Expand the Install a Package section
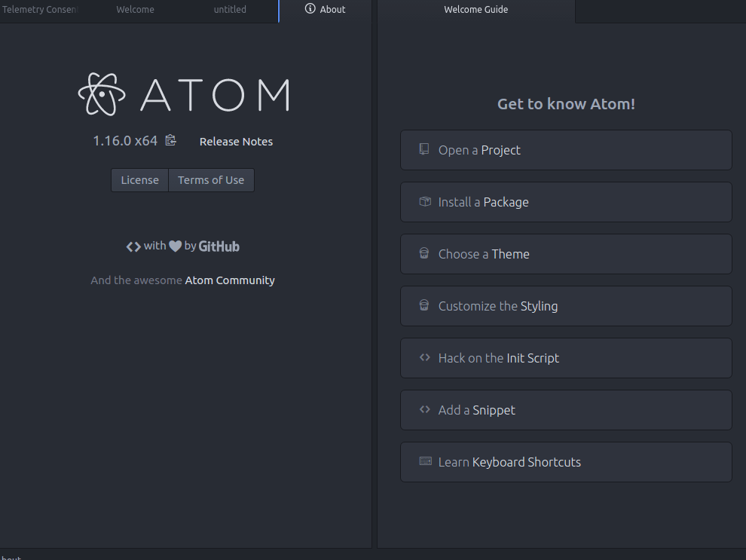 pos(566,202)
